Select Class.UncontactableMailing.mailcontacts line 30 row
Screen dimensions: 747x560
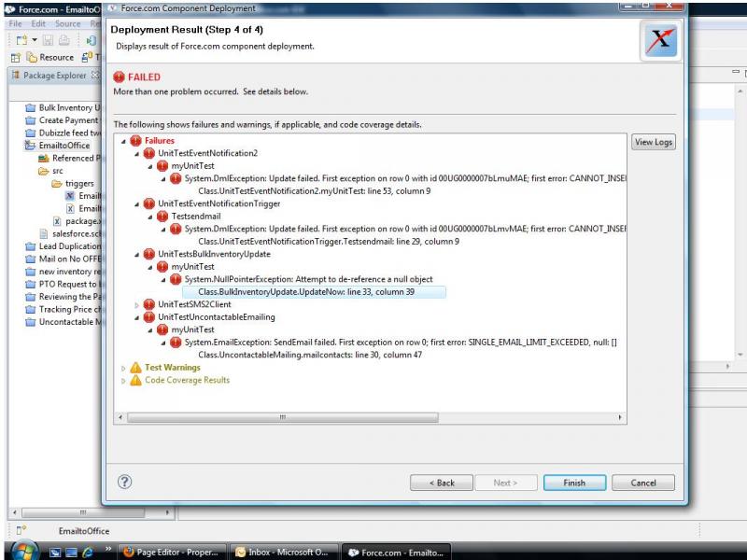pyautogui.click(x=310, y=355)
